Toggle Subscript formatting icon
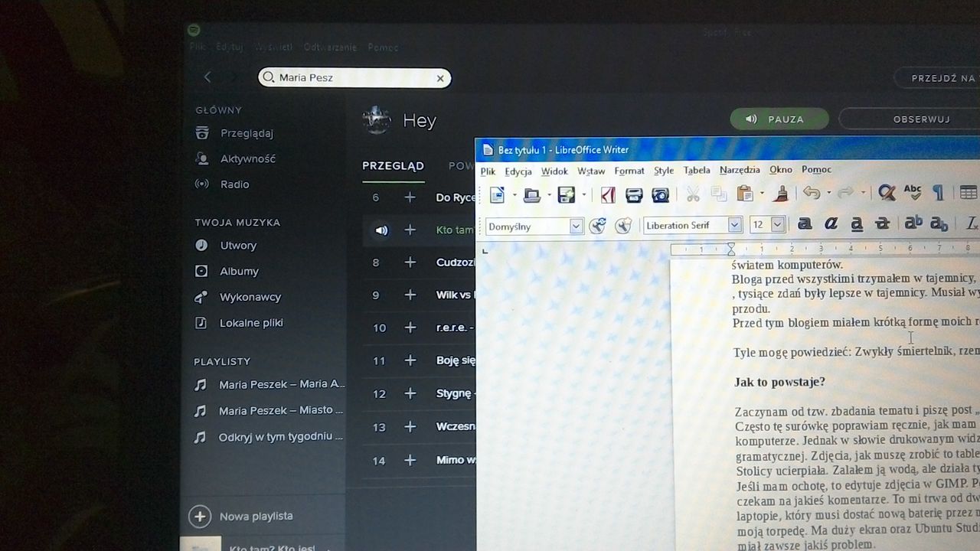980x551 pixels. coord(939,223)
